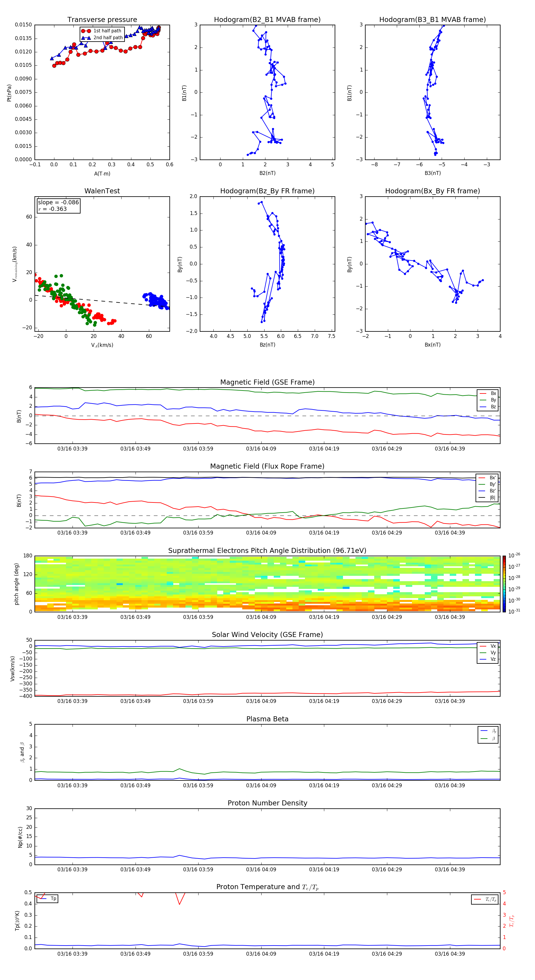Viewport: 535px width, 980px height.
Task: Click the Suprathermal Electrons Pitch Angle Distribution title
Action: (267, 551)
